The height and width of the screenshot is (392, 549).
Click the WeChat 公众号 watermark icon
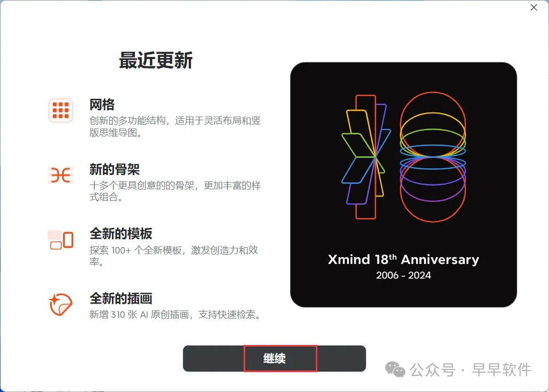(395, 370)
